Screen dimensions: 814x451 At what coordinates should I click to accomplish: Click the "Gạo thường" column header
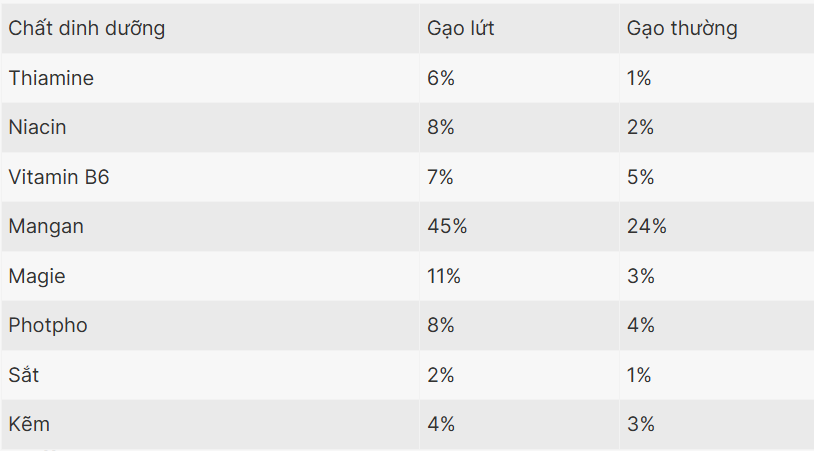[682, 29]
